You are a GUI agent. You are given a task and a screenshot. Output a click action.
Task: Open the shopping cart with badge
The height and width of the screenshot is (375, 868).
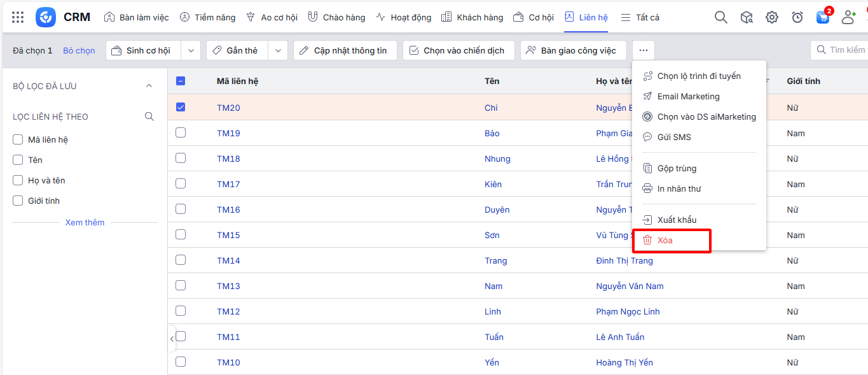(x=823, y=17)
